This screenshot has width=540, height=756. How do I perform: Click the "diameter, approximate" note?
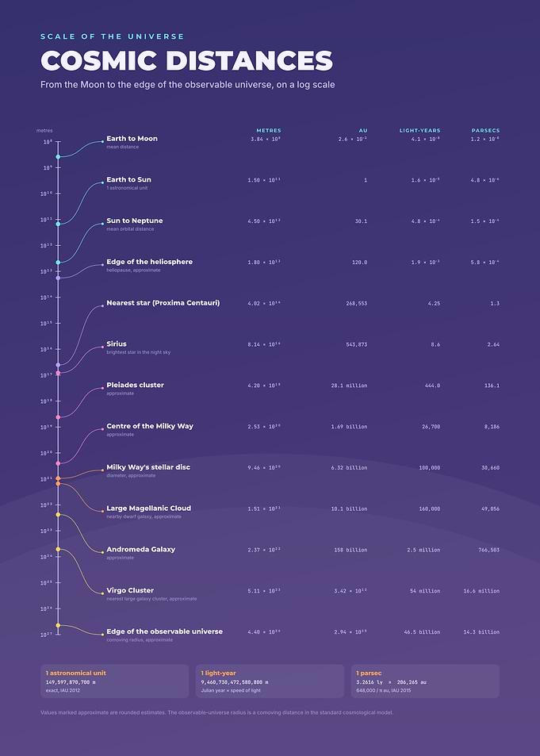pyautogui.click(x=131, y=475)
